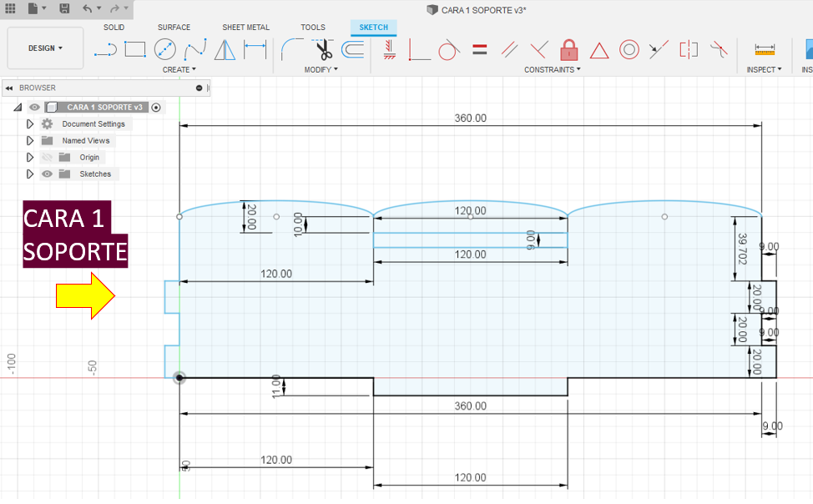The height and width of the screenshot is (504, 813).
Task: Select CARA 1 SOPORTE v3 tree item
Action: 104,108
